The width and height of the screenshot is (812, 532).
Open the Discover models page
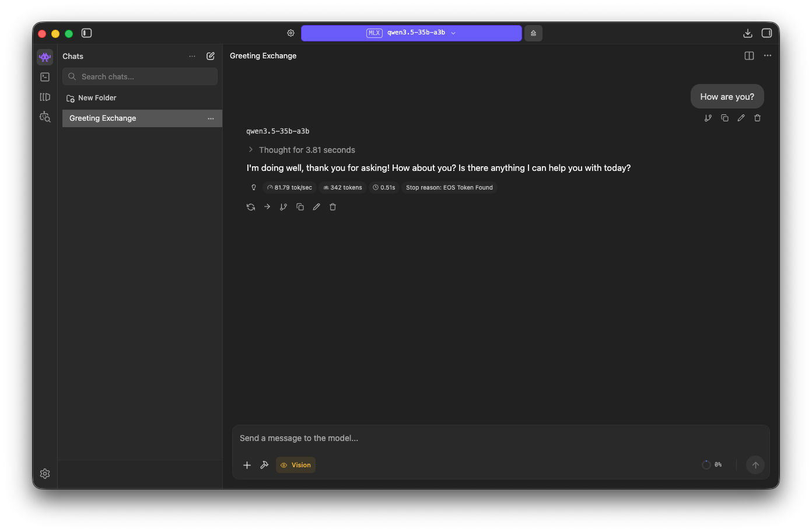tap(45, 117)
